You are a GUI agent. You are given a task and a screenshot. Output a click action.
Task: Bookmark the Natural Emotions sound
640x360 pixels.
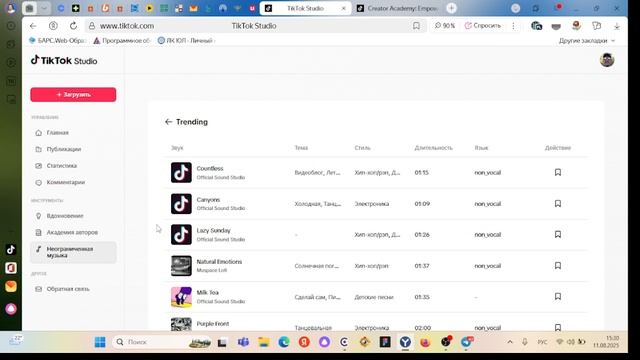558,265
